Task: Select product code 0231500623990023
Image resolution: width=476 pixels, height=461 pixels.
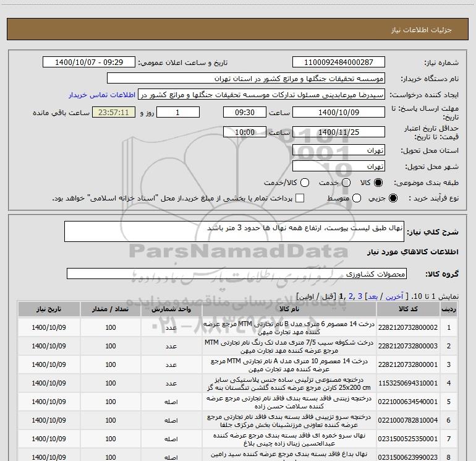Action: tap(408, 457)
